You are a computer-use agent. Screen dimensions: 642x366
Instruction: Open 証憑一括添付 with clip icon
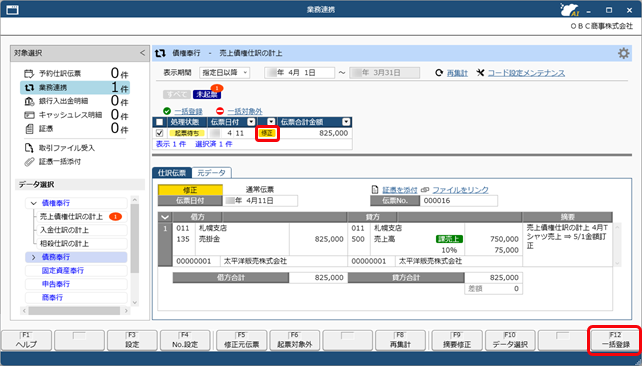tap(53, 162)
